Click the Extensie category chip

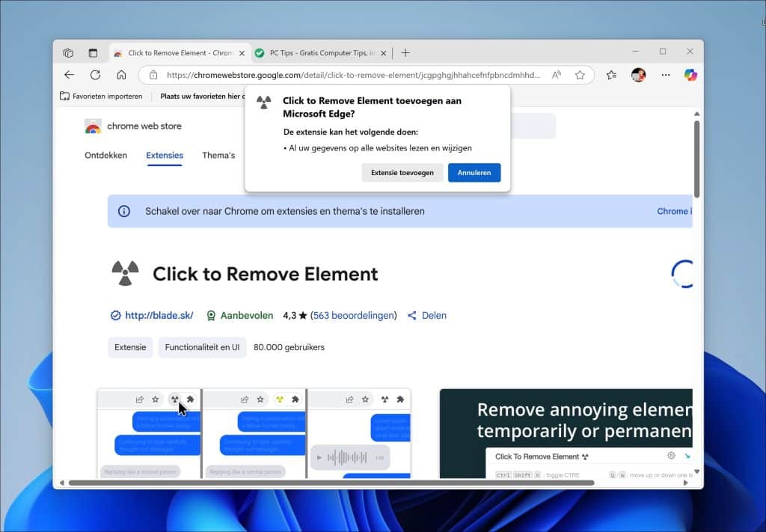130,347
